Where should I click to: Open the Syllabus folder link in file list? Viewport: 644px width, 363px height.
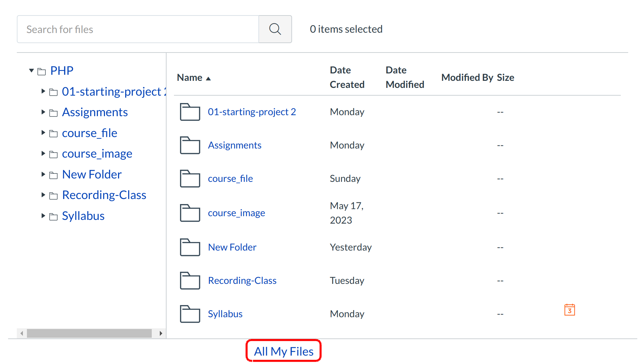click(225, 314)
